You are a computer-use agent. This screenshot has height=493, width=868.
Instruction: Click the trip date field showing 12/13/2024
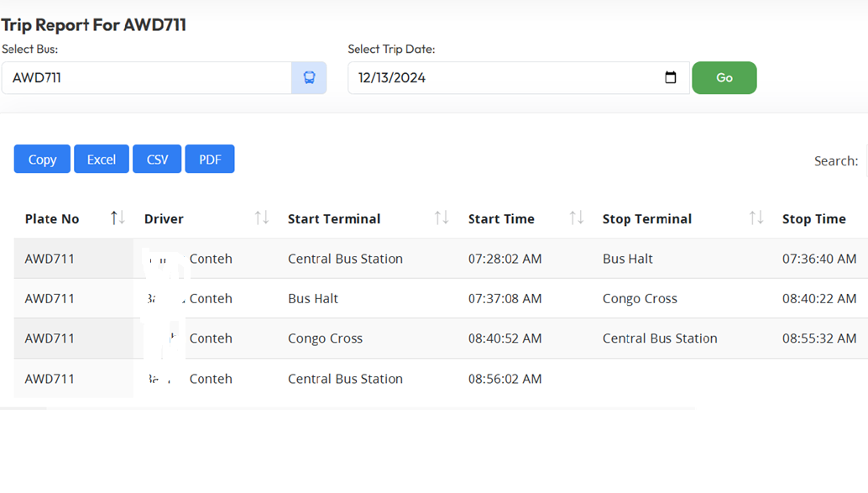[x=504, y=78]
